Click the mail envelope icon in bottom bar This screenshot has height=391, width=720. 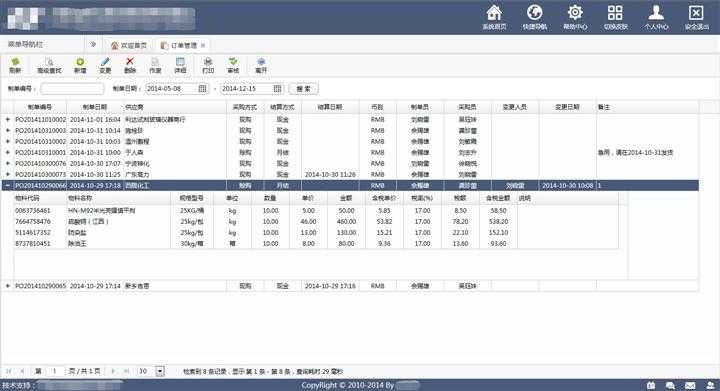tap(690, 385)
